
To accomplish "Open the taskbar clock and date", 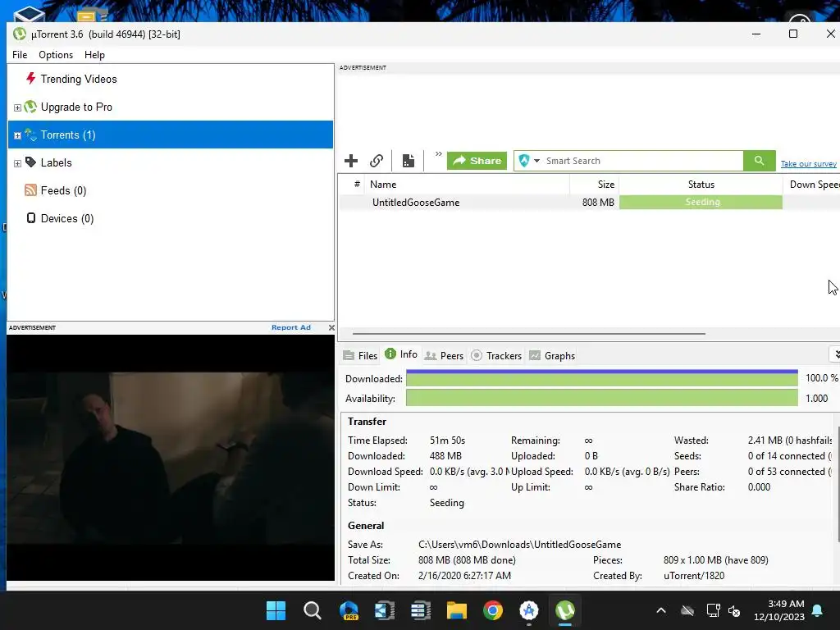I will (779, 610).
